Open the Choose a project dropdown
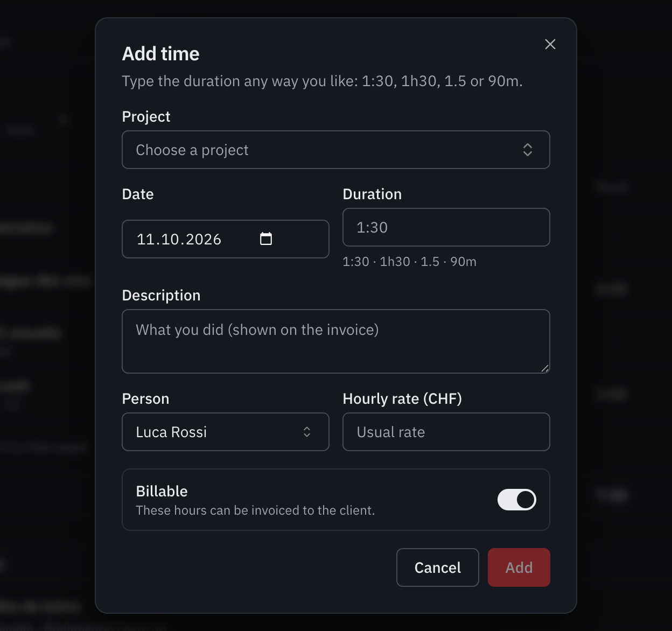 (x=336, y=150)
